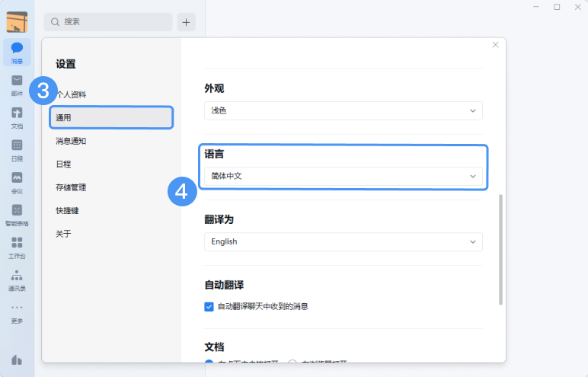Open the 语言 dropdown showing 简体中文
Viewport: 588px width, 377px height.
click(x=344, y=176)
